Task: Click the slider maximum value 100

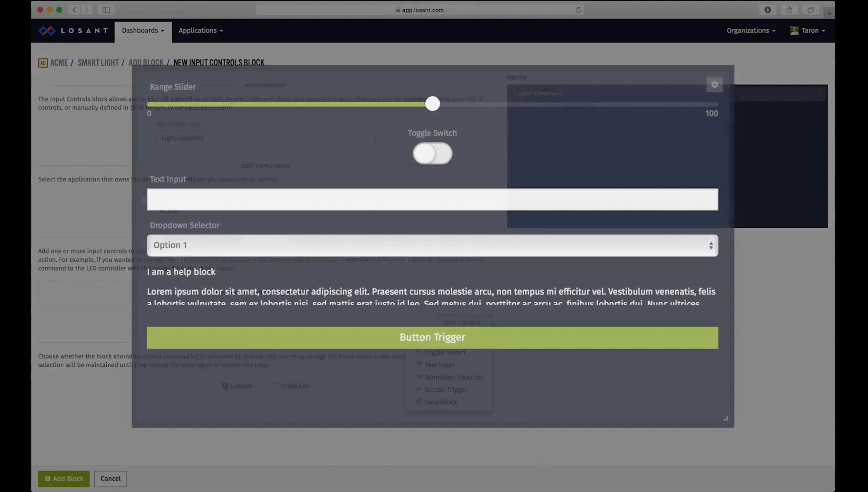Action: [711, 114]
